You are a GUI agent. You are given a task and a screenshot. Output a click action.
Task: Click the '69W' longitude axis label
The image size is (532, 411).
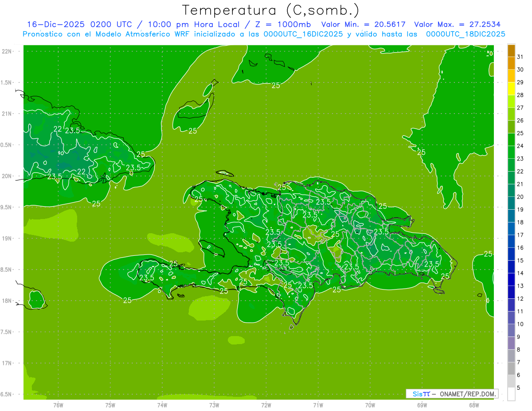tap(422, 405)
